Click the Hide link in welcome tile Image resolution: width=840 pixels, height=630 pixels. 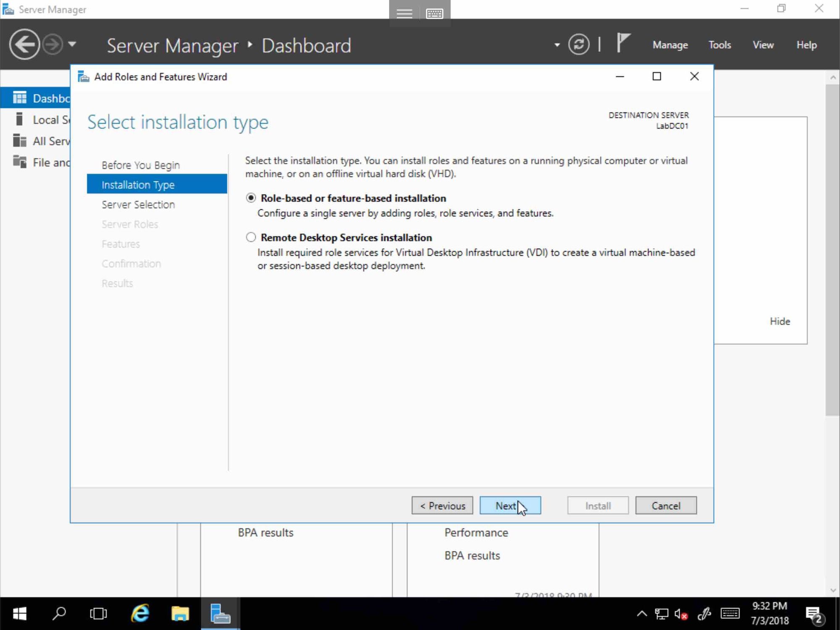[780, 321]
